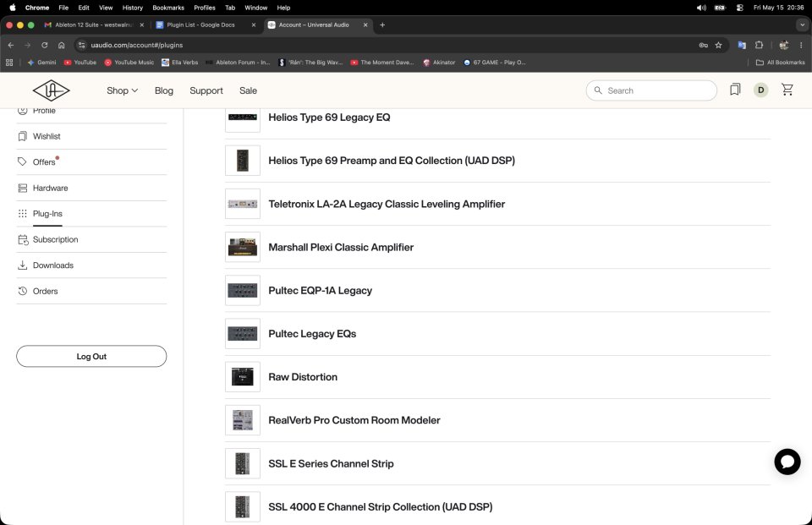Open the shopping cart
Viewport: 812px width, 525px height.
coord(787,90)
